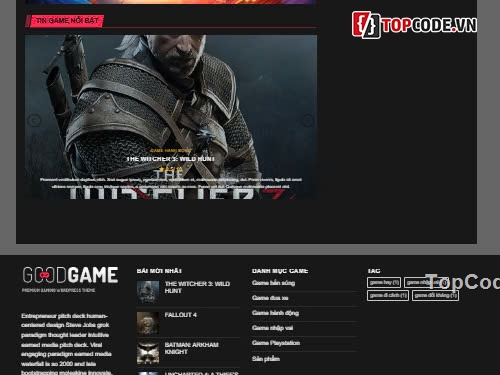Click the 'PREMIUM GAMING WORDPRESS THEME' tagline
The image size is (500, 375).
click(59, 290)
